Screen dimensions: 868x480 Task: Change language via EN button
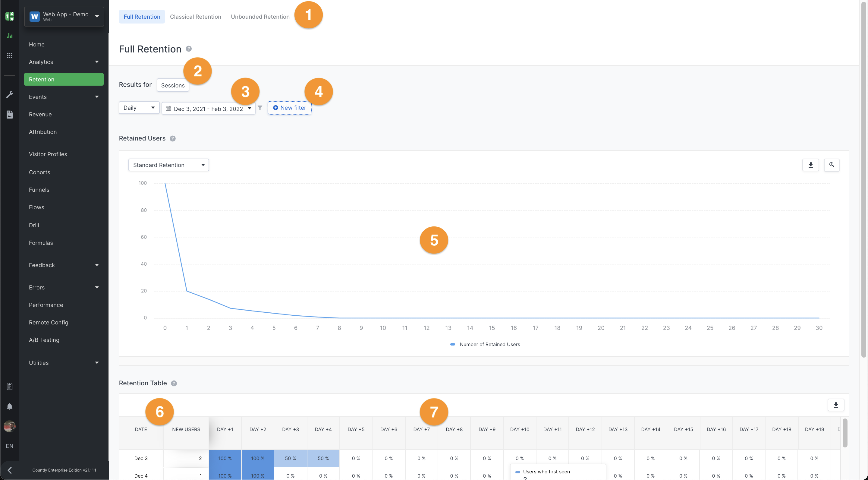9,446
